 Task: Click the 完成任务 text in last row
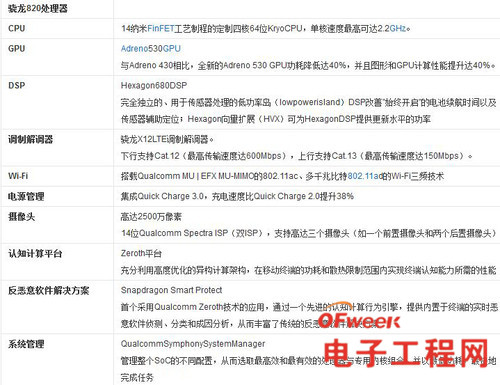pyautogui.click(x=137, y=378)
